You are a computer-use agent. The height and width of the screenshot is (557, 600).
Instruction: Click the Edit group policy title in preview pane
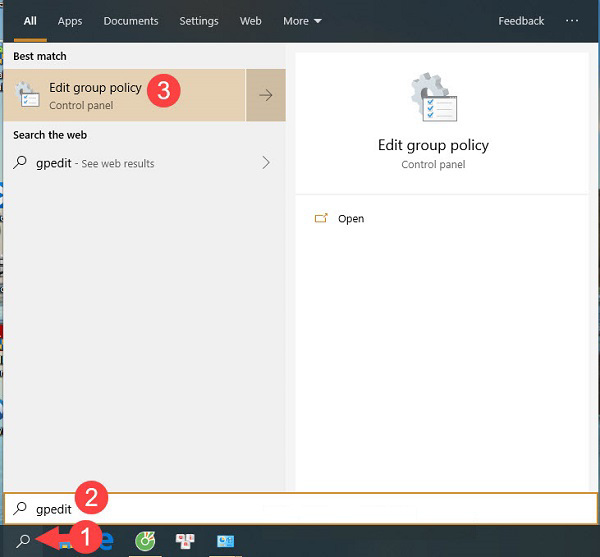(x=433, y=145)
